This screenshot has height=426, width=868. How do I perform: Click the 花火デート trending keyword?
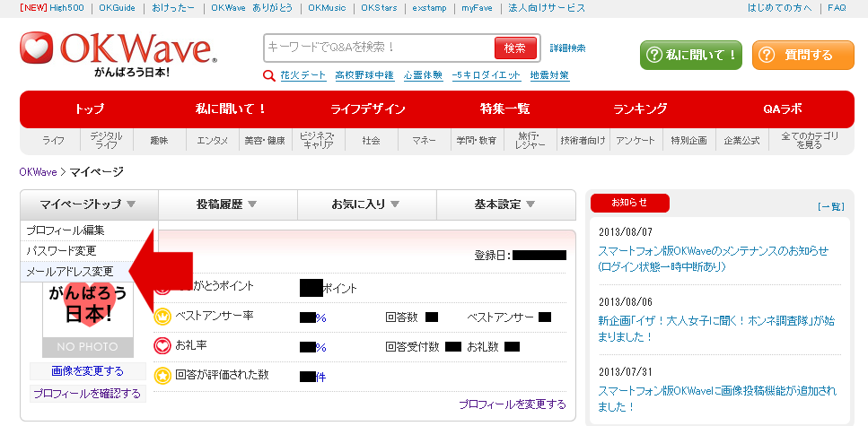coord(302,76)
